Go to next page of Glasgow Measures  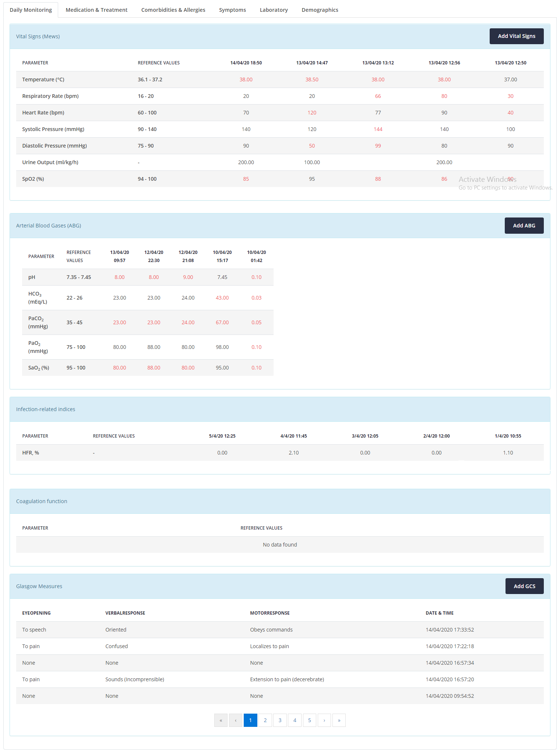pos(324,720)
